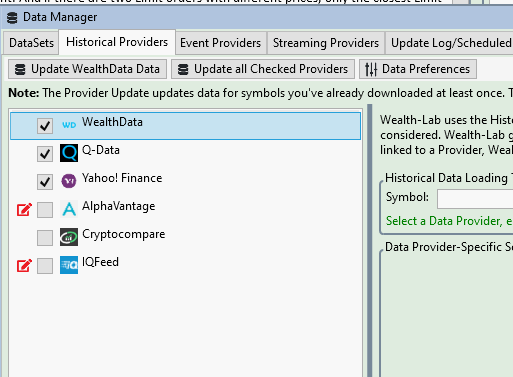Screen dimensions: 513x377
Task: Uncheck the Q-Data provider checkbox
Action: (45, 154)
